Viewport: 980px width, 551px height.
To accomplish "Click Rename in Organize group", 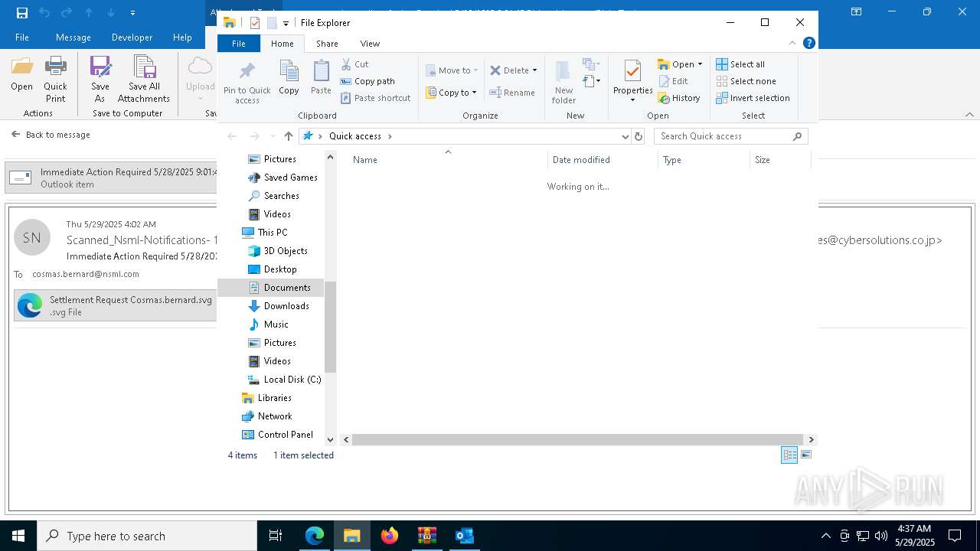I will pos(512,93).
